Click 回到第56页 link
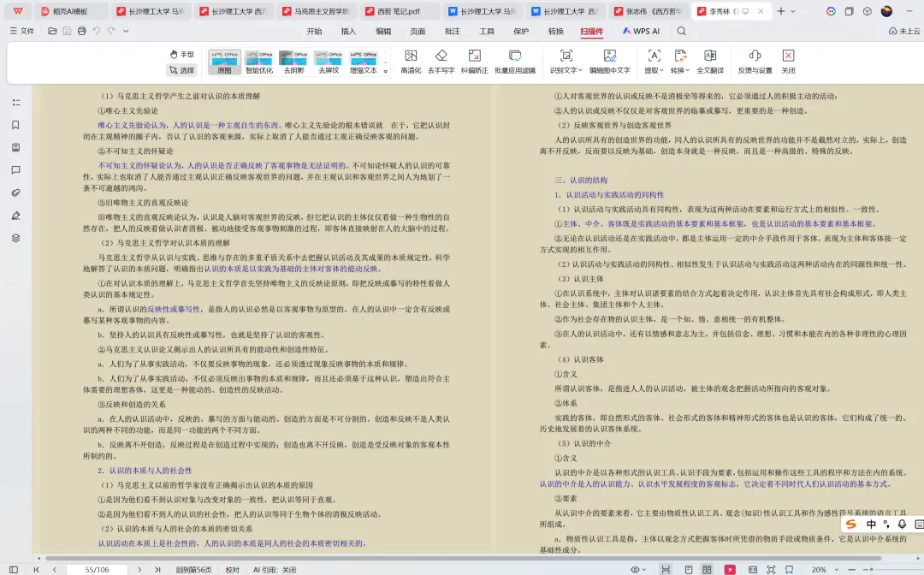 (194, 570)
